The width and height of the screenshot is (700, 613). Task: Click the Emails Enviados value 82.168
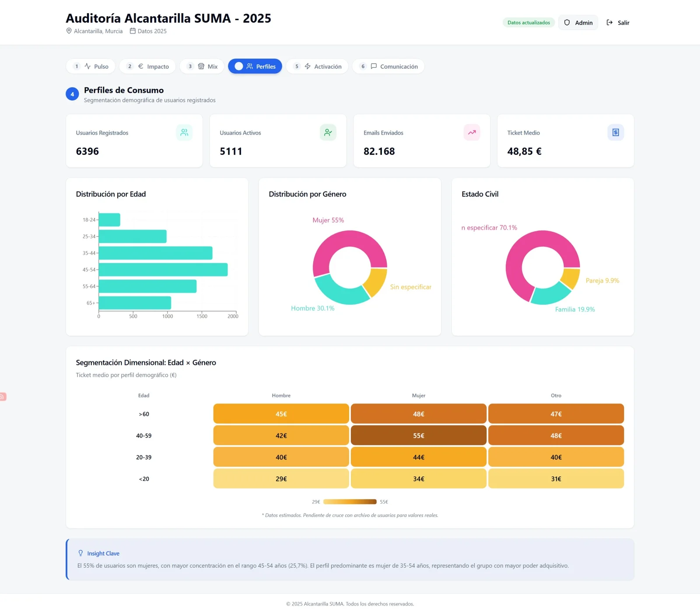[x=379, y=151]
